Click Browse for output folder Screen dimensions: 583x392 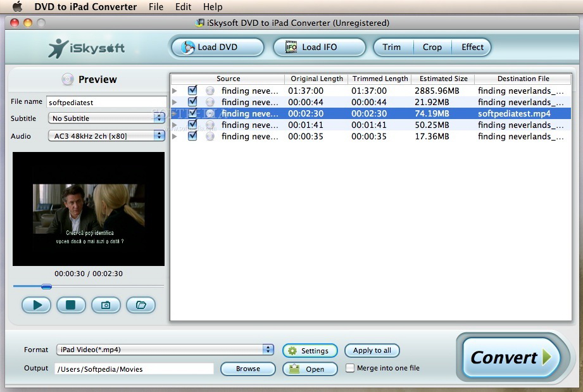point(248,369)
